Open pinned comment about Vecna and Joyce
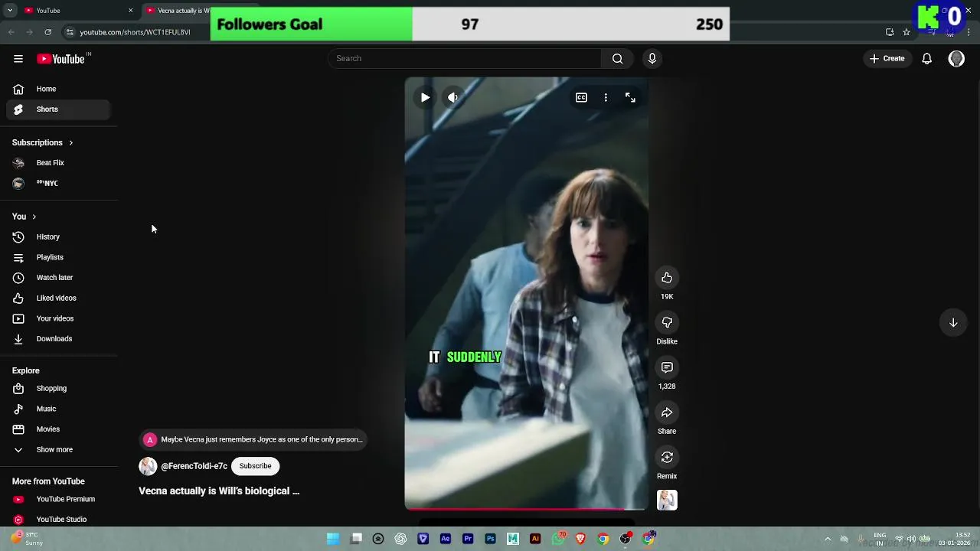The height and width of the screenshot is (551, 980). (x=253, y=439)
